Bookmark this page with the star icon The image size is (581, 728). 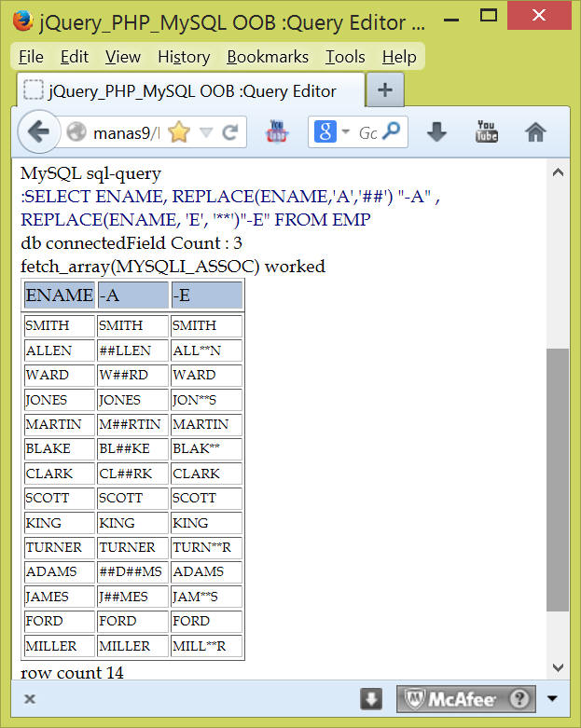(x=178, y=132)
